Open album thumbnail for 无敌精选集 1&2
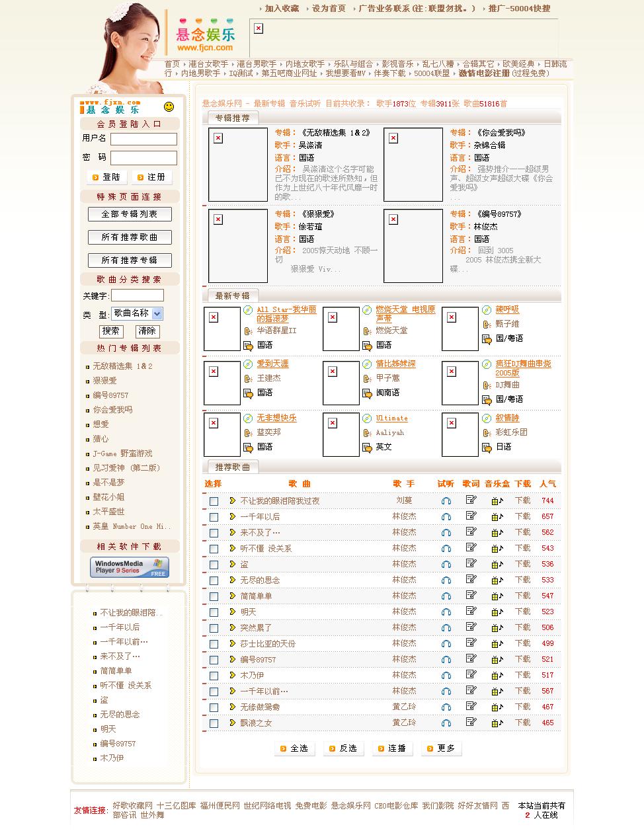 pos(238,165)
